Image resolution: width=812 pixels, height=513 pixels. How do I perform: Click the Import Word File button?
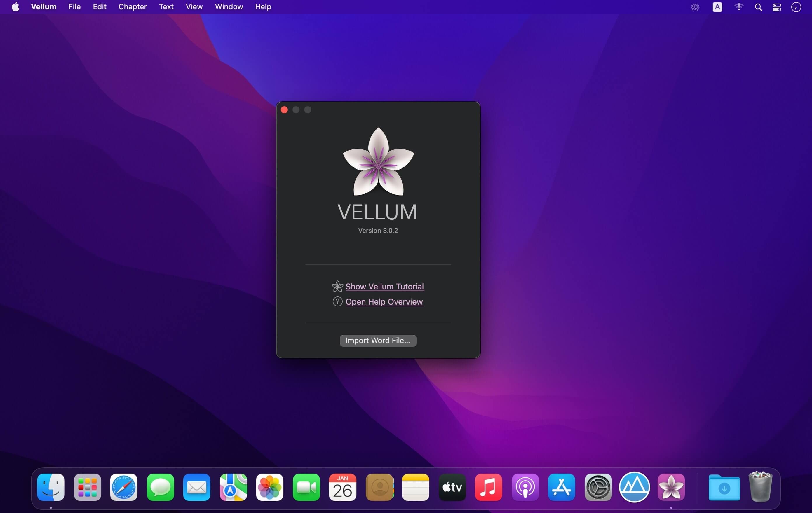pyautogui.click(x=378, y=341)
